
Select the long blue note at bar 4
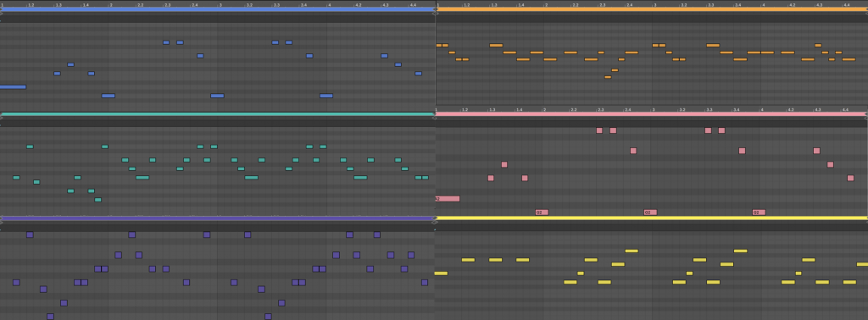[326, 96]
